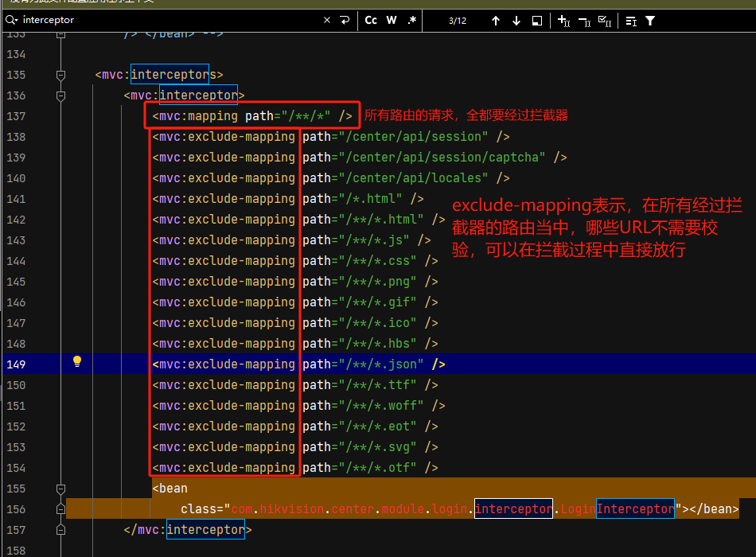
Task: Click the fold end marker on line 156
Action: click(60, 509)
